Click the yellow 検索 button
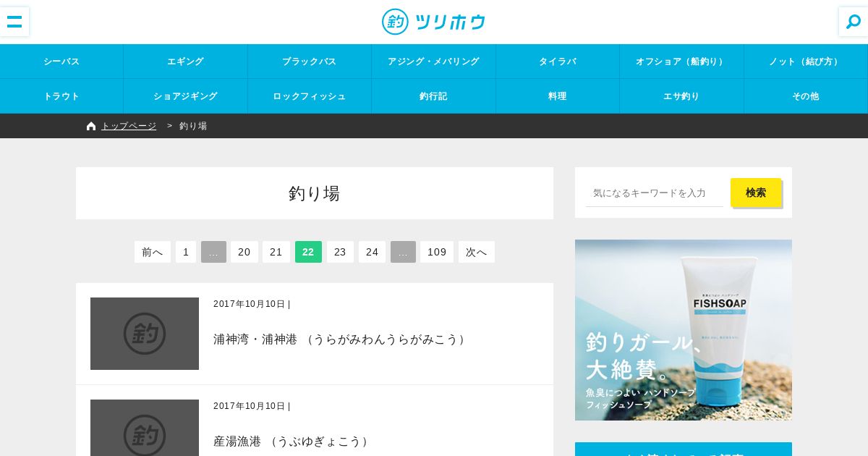Image resolution: width=868 pixels, height=456 pixels. tap(756, 193)
